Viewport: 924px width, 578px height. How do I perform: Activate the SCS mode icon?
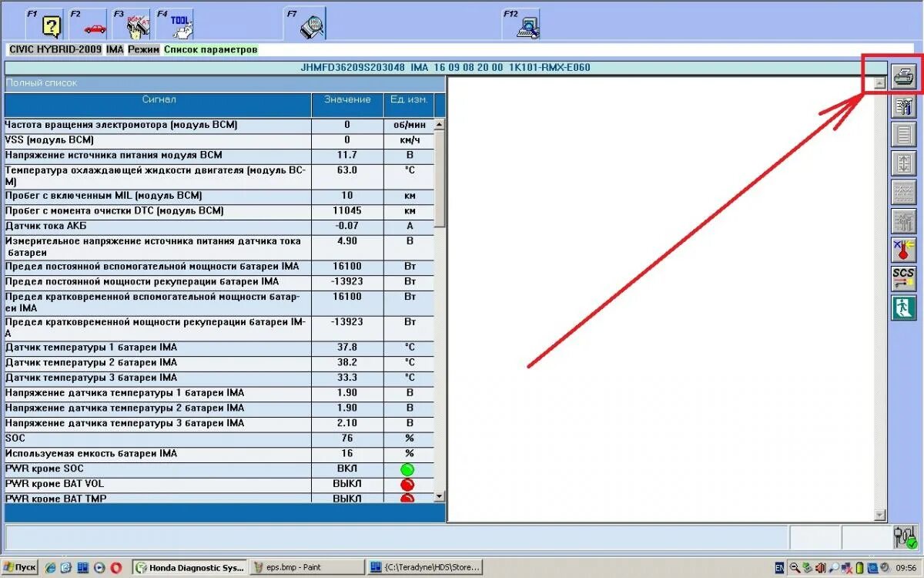pos(904,278)
